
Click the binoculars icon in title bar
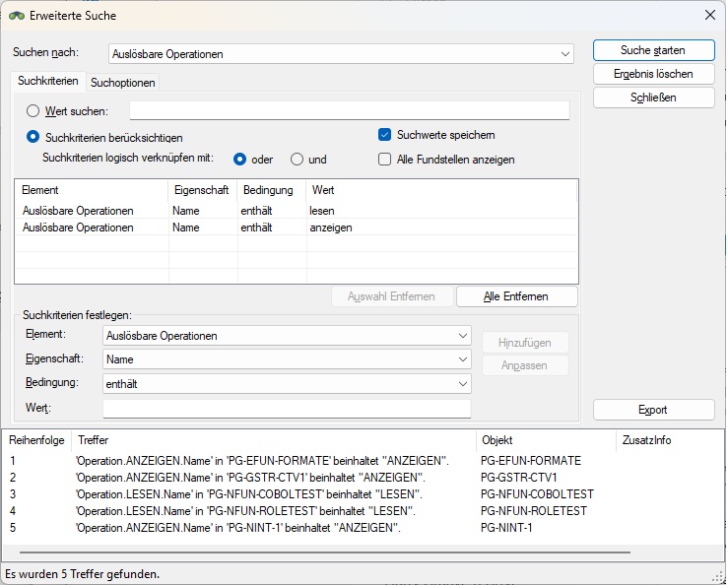[x=17, y=15]
